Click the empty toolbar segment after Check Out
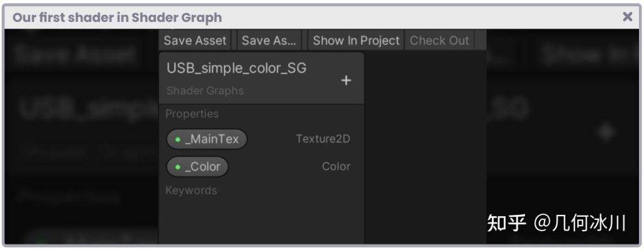Screen dimensions: 644x250 coord(480,41)
